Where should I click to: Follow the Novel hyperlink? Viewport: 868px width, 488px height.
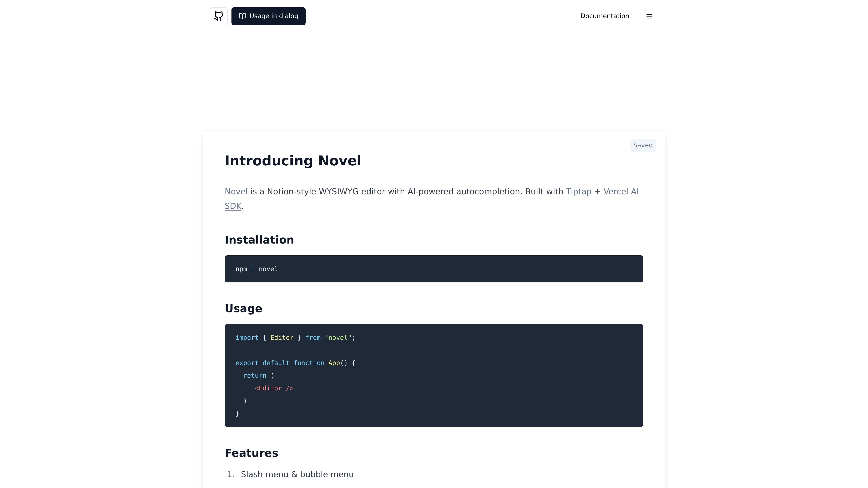pos(236,192)
